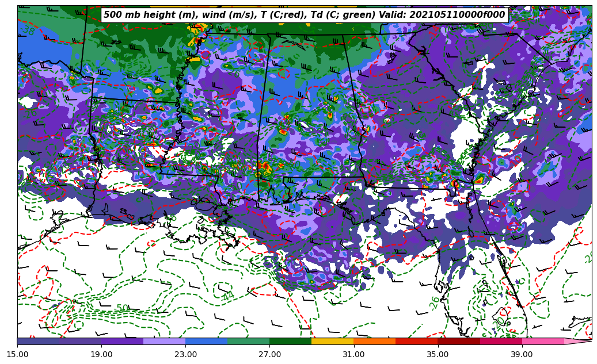This screenshot has height=364, width=597.
Task: Click the dark maroon colorbar segment
Action: pos(459,341)
